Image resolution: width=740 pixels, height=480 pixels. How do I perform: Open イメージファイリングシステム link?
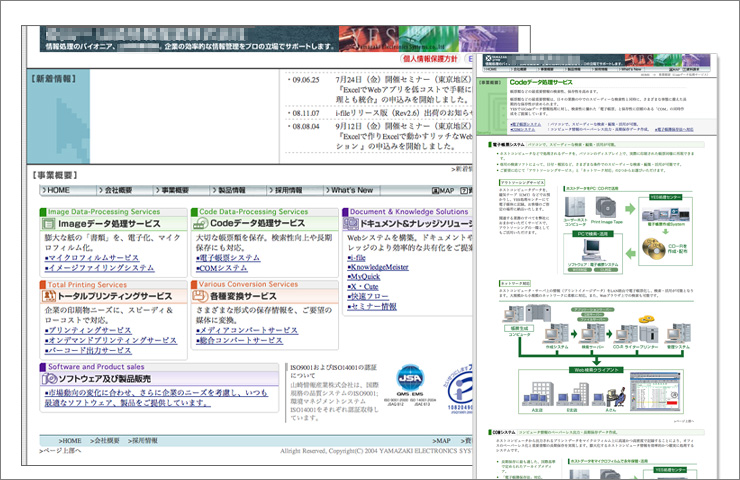point(100,268)
